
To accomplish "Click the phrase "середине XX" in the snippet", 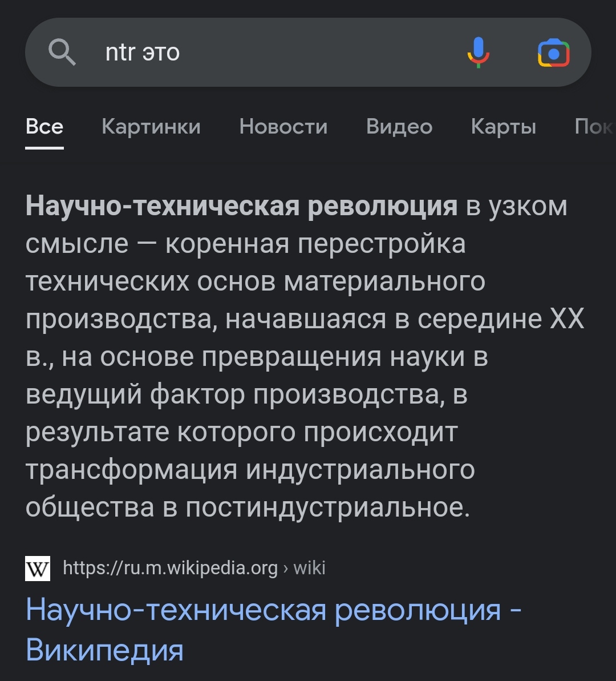I will coord(501,319).
